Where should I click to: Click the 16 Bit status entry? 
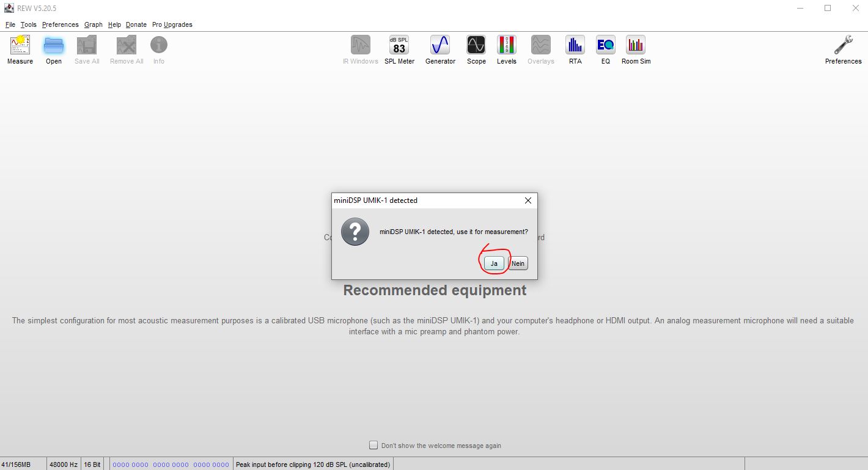pyautogui.click(x=92, y=464)
